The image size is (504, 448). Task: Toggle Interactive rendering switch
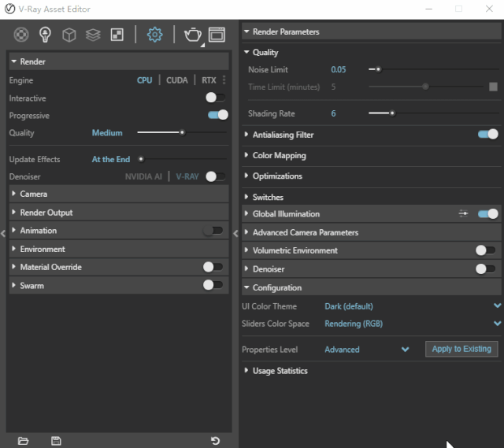216,98
